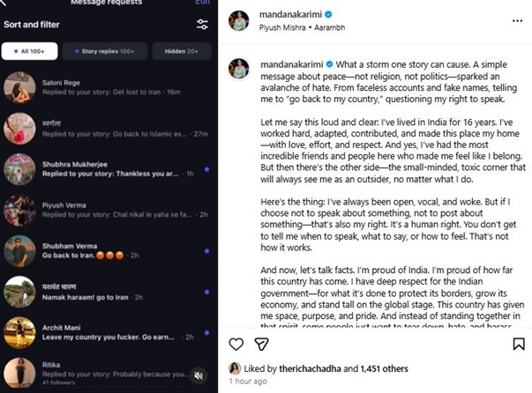Open the sort and filter sliders icon
Screen dimensions: 532x393
pos(202,24)
